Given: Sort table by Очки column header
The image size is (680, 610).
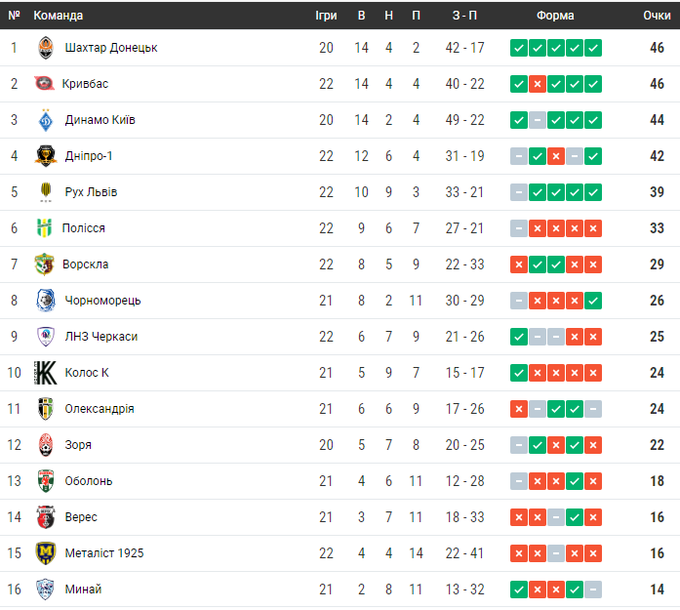Looking at the screenshot, I should pos(656,15).
